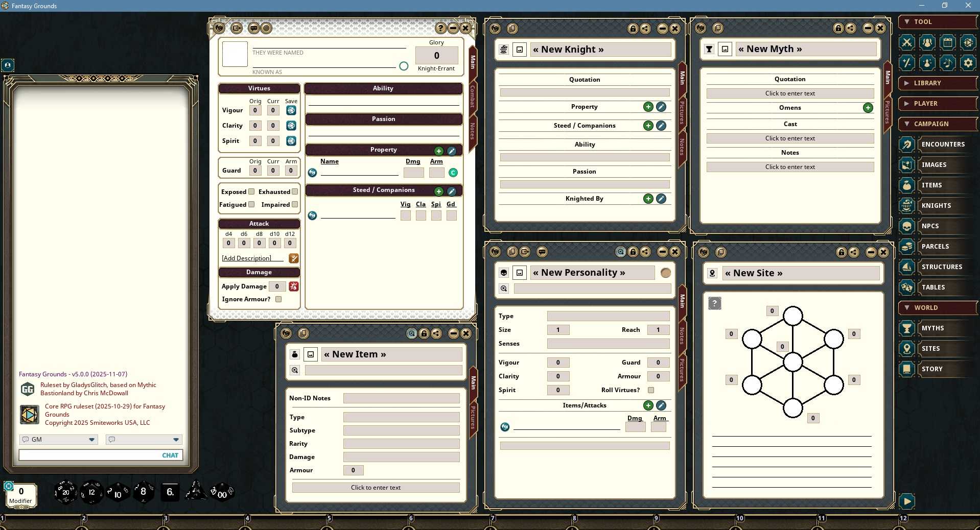Roll the d12 die
The width and height of the screenshot is (980, 530).
point(91,492)
